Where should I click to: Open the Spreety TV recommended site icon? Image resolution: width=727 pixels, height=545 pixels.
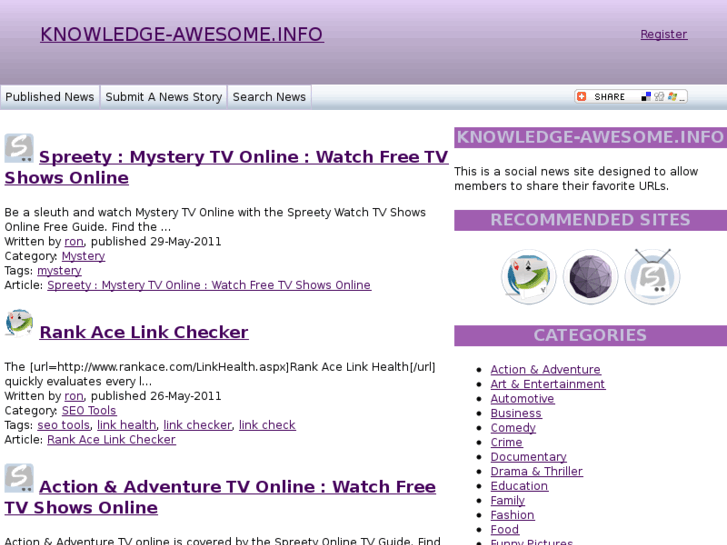click(652, 276)
